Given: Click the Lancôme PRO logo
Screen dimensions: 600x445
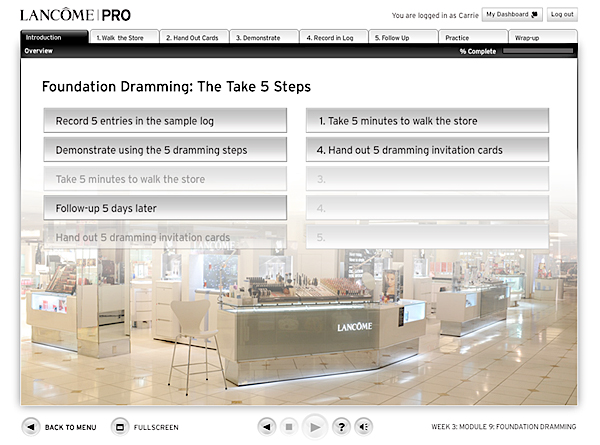Looking at the screenshot, I should (x=75, y=15).
